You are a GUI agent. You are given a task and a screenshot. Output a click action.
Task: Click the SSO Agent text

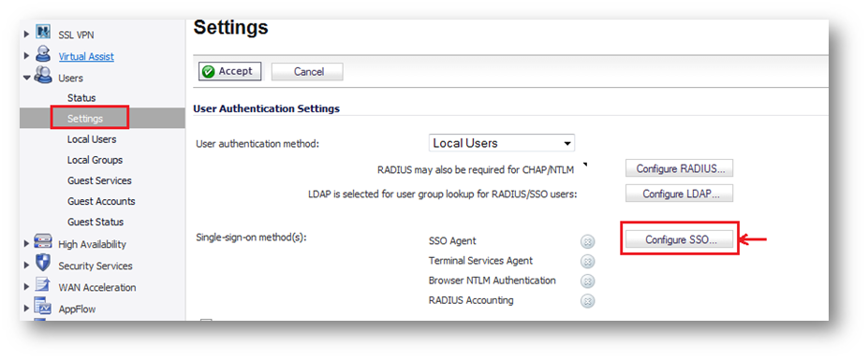pos(452,241)
